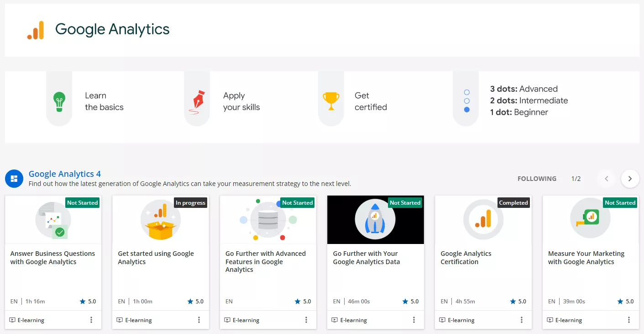Screen dimensions: 644x334
Task: Click the 1 dot: Beginner legend text
Action: coord(519,112)
